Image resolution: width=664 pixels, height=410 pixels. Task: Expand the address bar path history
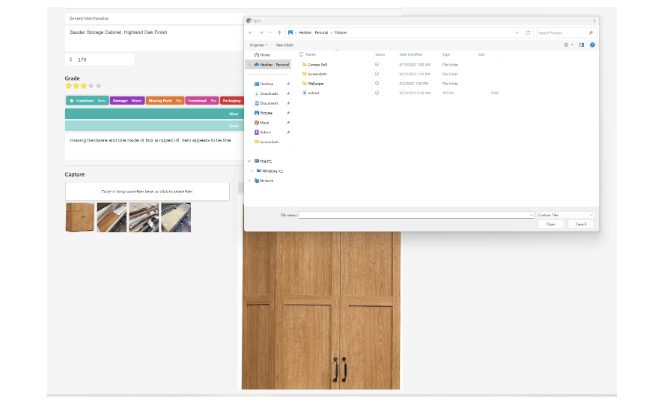[517, 33]
